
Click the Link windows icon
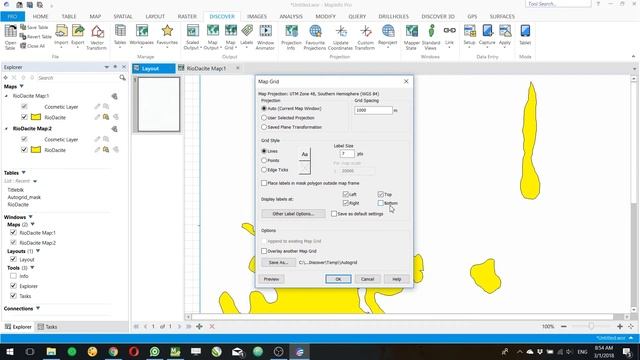(x=449, y=35)
